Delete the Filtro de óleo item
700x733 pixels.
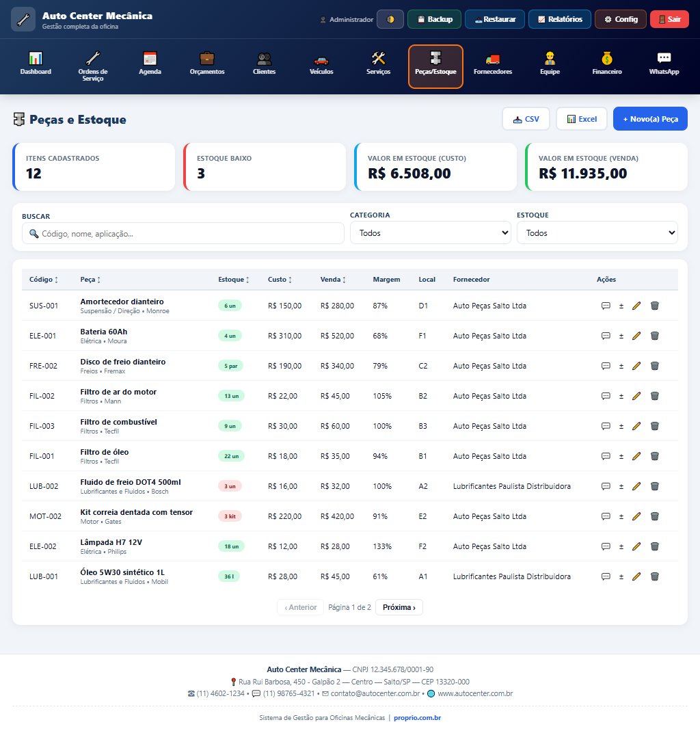pos(655,456)
